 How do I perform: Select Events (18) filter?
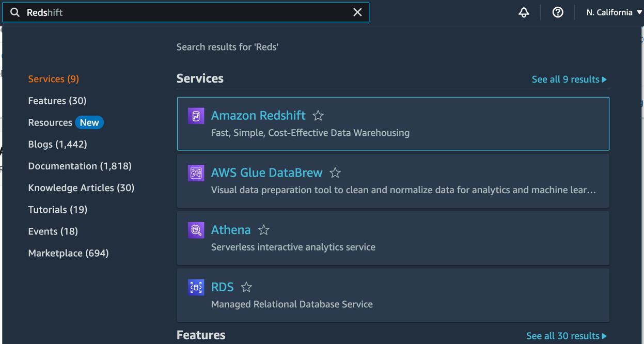(x=53, y=231)
